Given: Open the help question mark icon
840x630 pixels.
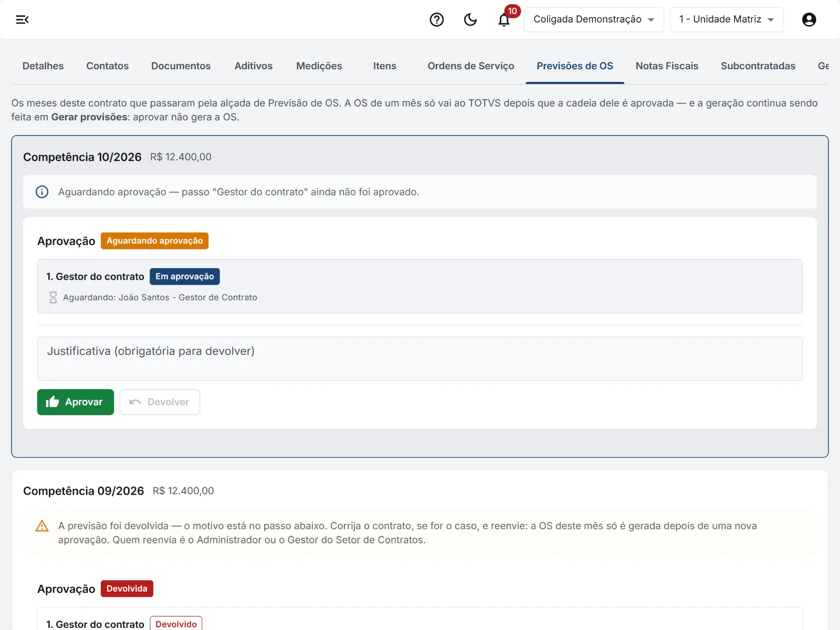Looking at the screenshot, I should [437, 19].
